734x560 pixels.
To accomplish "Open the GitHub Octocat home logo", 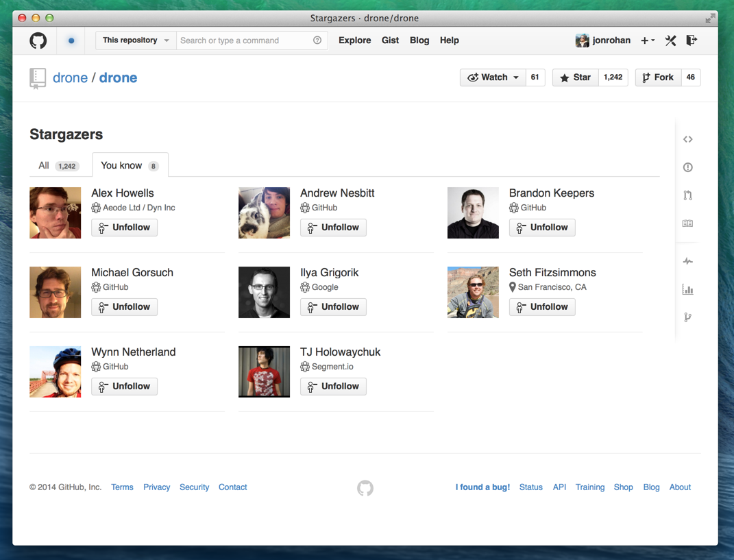I will [x=38, y=40].
